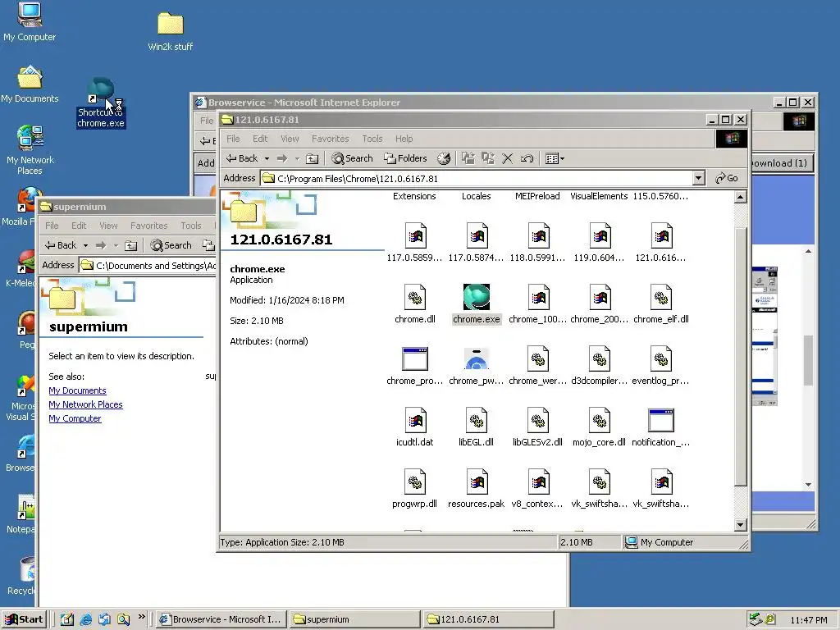840x630 pixels.
Task: Click the Folders toolbar button
Action: pos(405,158)
